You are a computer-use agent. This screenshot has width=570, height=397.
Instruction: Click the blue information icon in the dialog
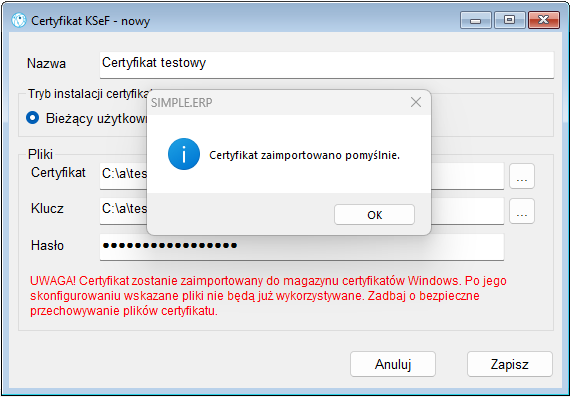coord(184,154)
